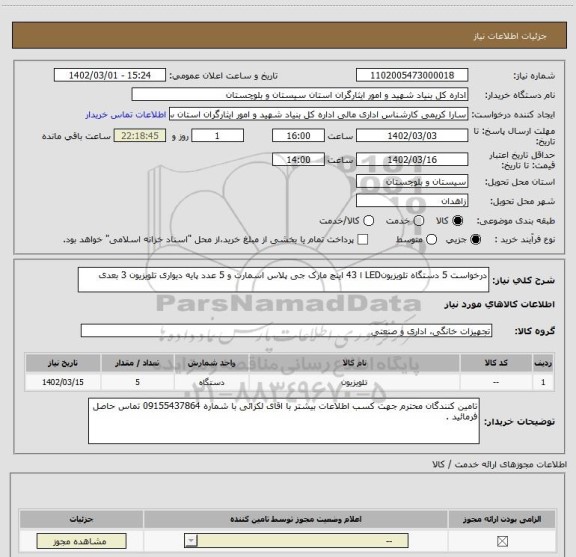Image resolution: width=576 pixels, height=557 pixels.
Task: Click the تلویزیون item name cell
Action: click(x=354, y=382)
